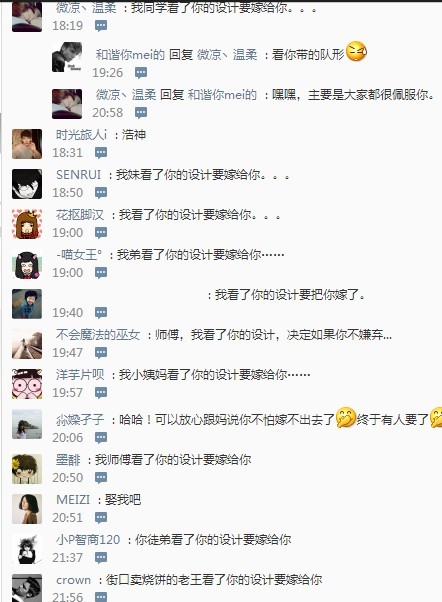Open SENRUI username link
Viewport: 442px width, 602px height.
coord(78,175)
